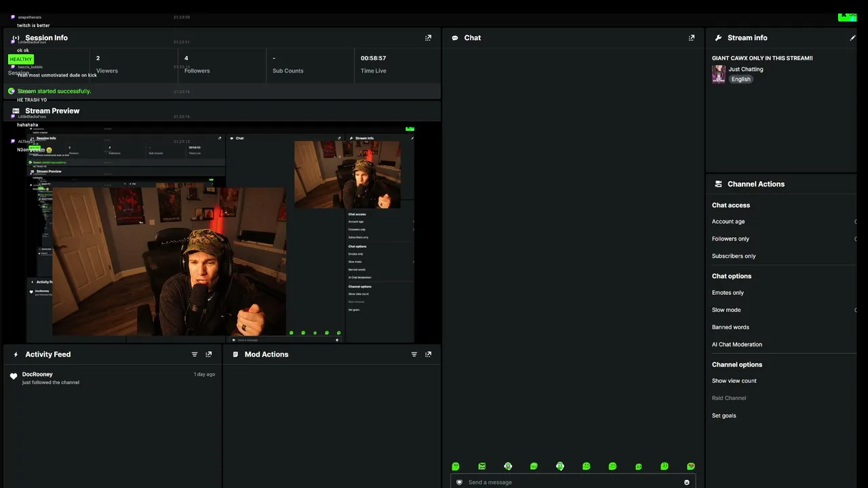Edit stream info with pencil icon

[x=853, y=38]
